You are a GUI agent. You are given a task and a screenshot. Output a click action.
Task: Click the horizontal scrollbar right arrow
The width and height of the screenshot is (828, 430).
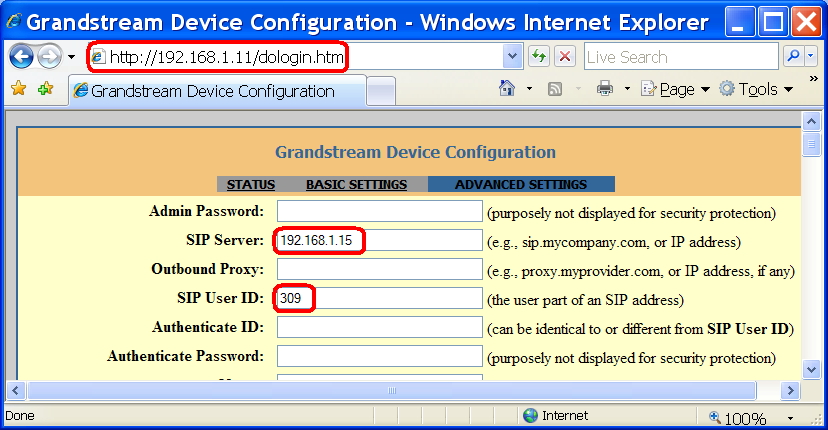click(x=790, y=391)
